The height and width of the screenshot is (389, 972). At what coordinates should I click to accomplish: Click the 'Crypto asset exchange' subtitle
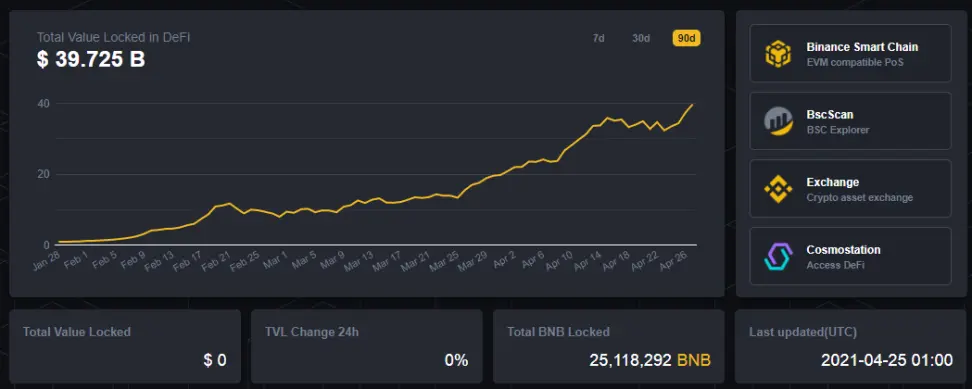point(859,198)
